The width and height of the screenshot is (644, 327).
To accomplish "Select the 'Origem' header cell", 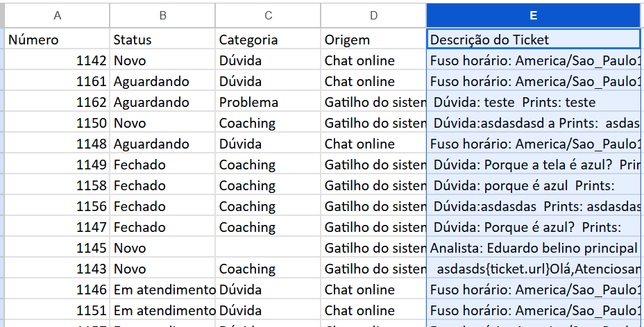I will (373, 40).
